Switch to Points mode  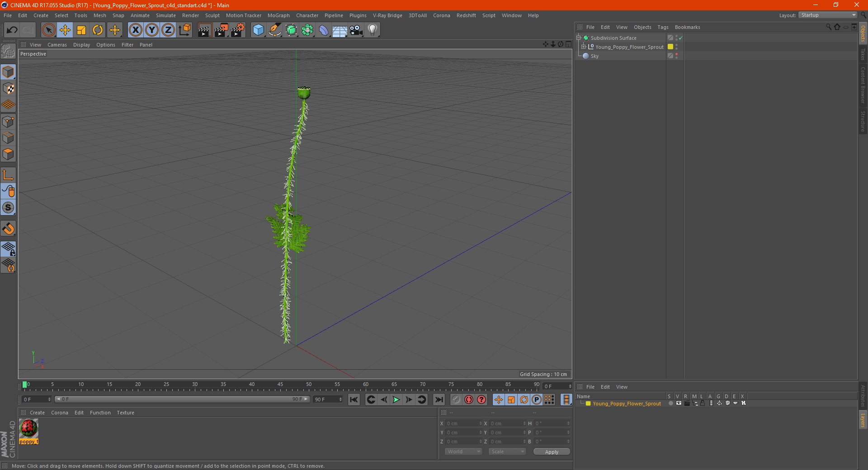[8, 122]
